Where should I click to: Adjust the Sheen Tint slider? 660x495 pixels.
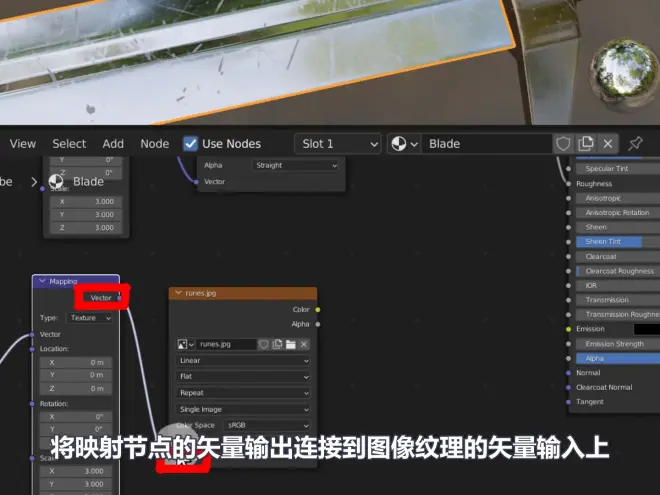pyautogui.click(x=617, y=242)
